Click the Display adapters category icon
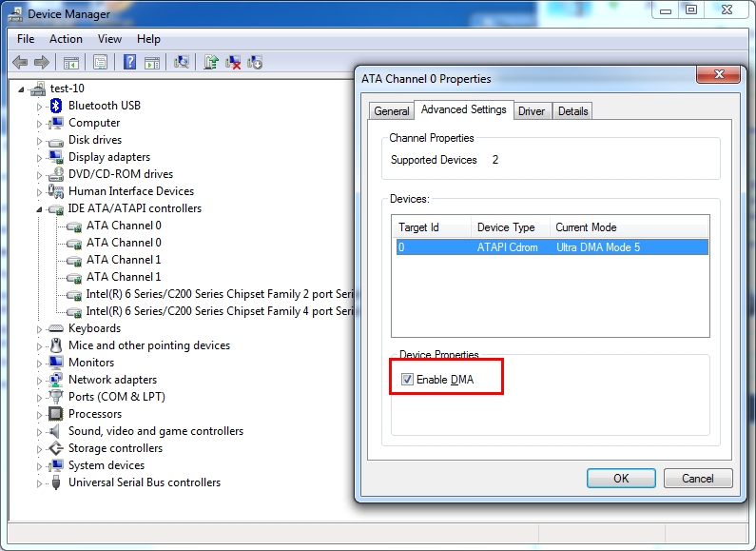The image size is (756, 551). [x=56, y=157]
